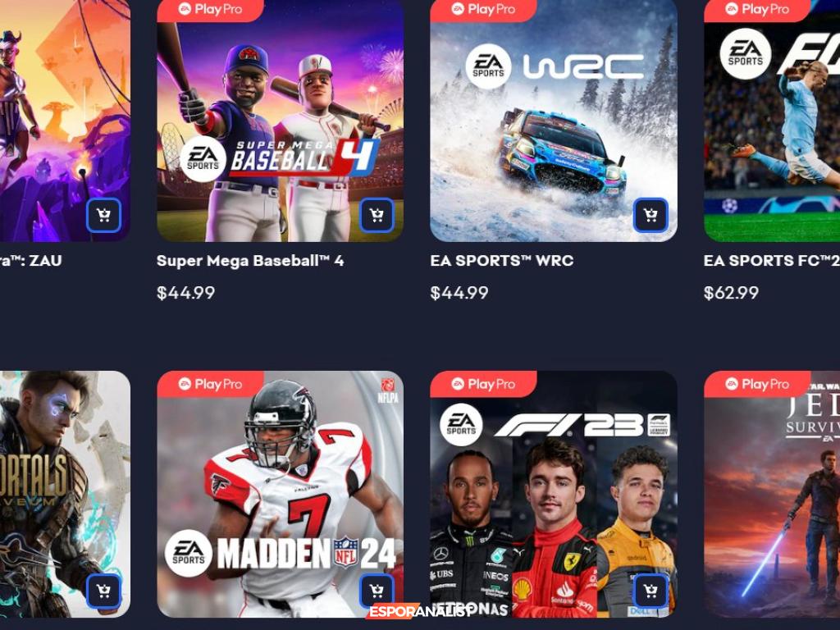Screen dimensions: 840x630
Task: Open the EA SPORTS FC title link
Action: pyautogui.click(x=771, y=261)
